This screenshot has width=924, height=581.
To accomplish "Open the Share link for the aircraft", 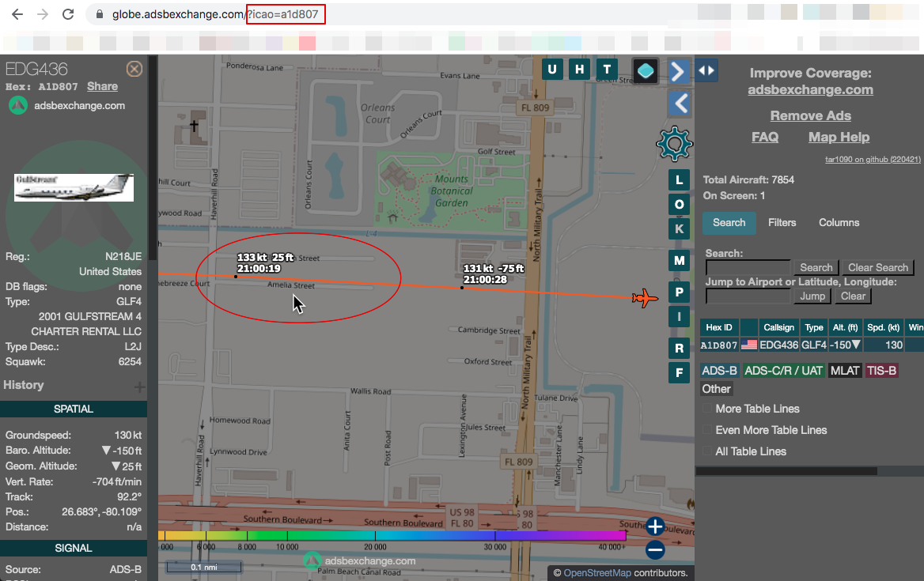I will pos(102,86).
